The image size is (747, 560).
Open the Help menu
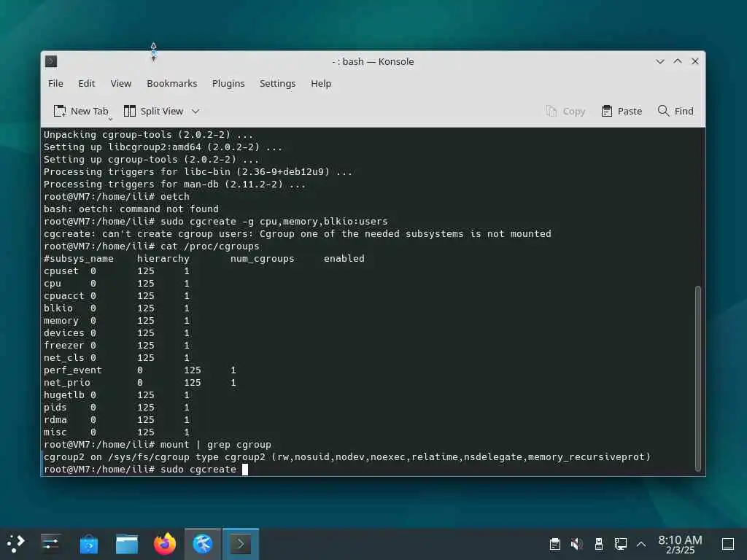point(321,83)
